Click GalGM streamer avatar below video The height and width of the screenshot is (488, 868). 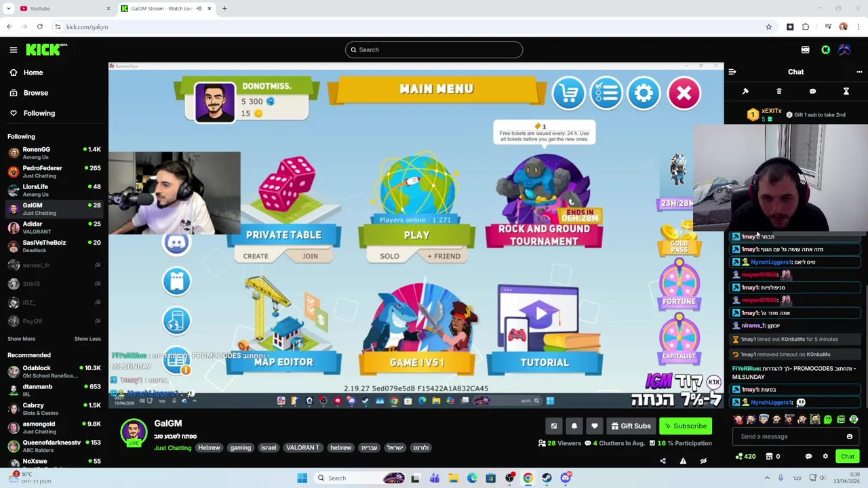[x=134, y=432]
